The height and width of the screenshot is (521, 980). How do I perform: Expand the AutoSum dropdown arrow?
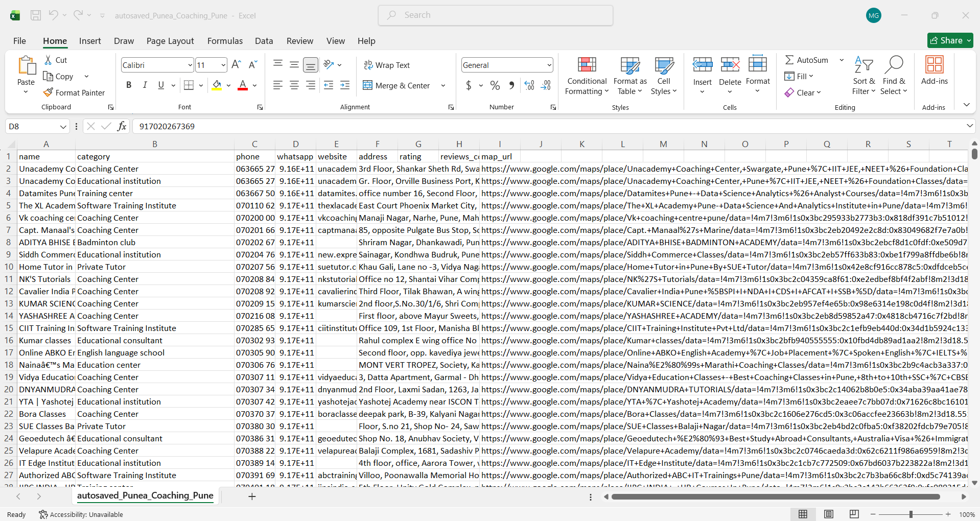842,60
